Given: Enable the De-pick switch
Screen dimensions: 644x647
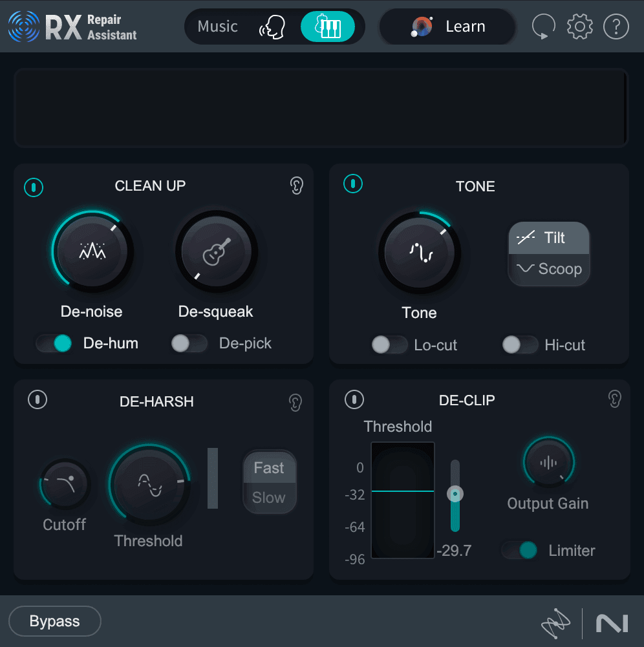Looking at the screenshot, I should 189,343.
